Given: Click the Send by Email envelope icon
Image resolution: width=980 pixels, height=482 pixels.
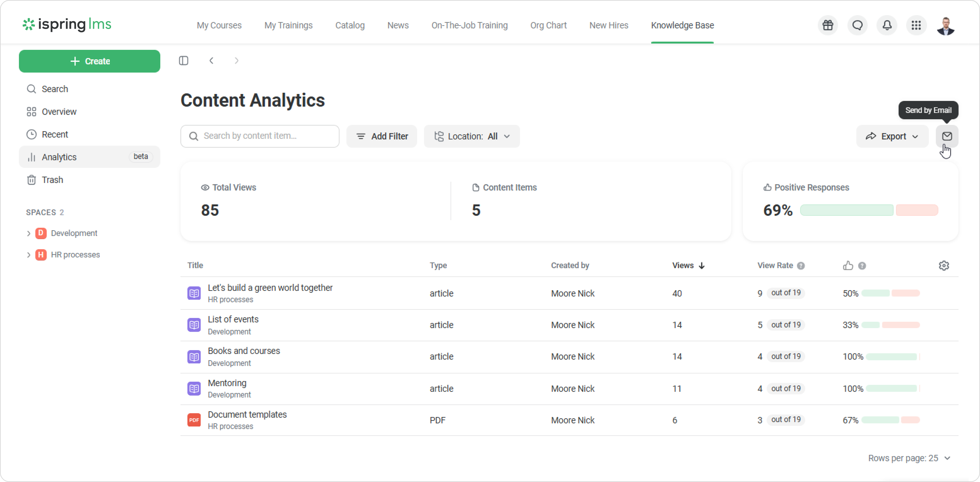Looking at the screenshot, I should (947, 136).
